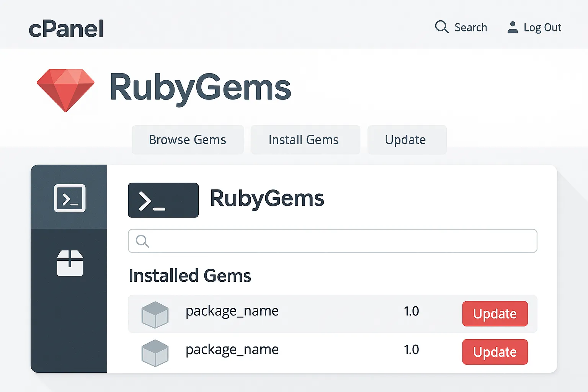The width and height of the screenshot is (588, 392).
Task: Click the red ruby gem logo
Action: [x=65, y=90]
